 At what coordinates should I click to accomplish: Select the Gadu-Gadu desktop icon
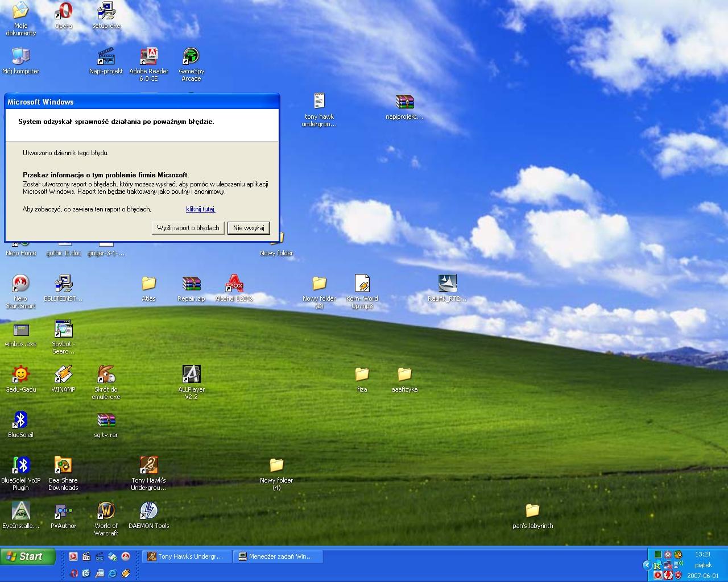(20, 379)
